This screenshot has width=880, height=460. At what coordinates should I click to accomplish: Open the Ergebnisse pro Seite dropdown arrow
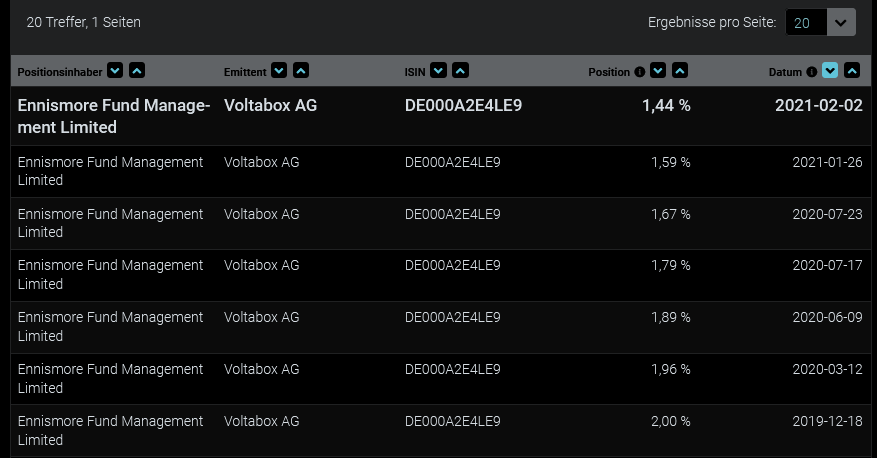click(x=842, y=22)
